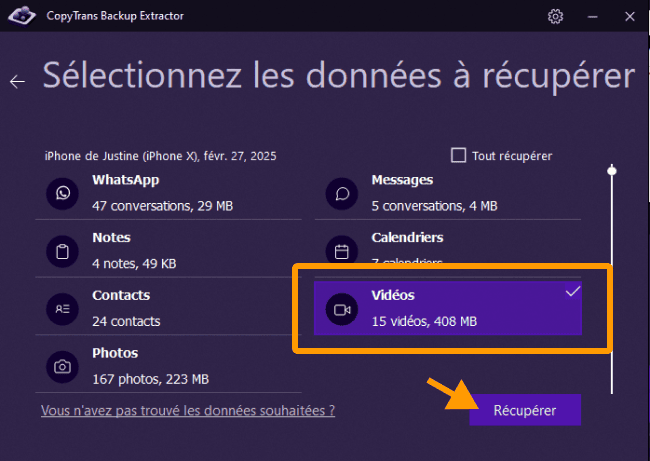Click the CopyTrans Backup Extractor logo
The height and width of the screenshot is (461, 650).
coord(22,16)
